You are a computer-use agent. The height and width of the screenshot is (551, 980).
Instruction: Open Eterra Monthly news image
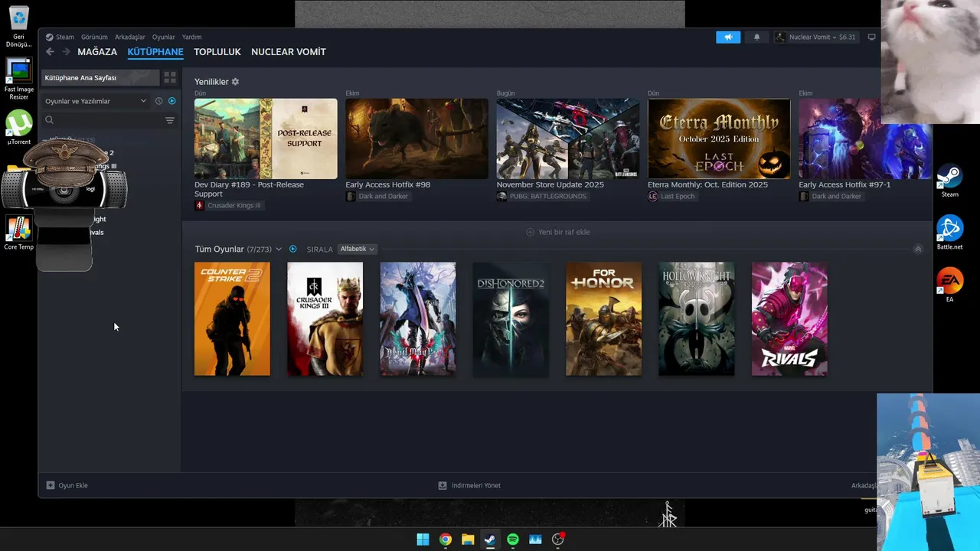719,139
